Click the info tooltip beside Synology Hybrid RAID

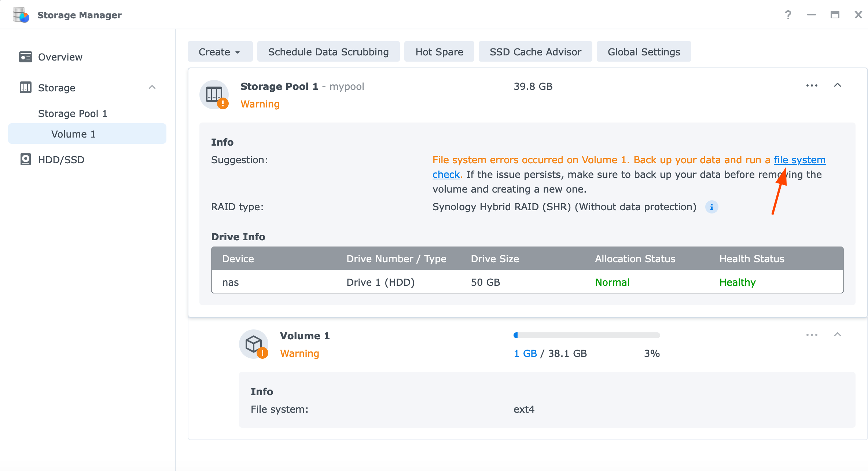tap(711, 207)
